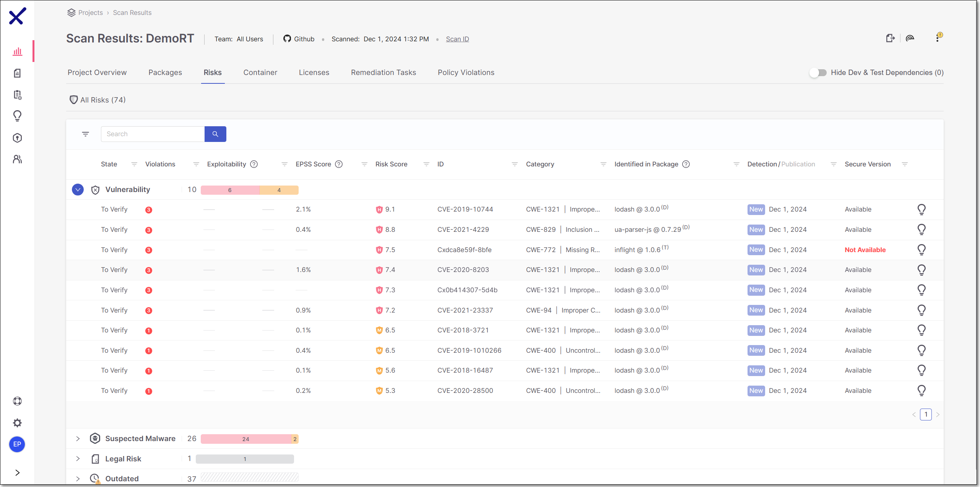
Task: Open the EPSS Score column filter
Action: point(364,164)
